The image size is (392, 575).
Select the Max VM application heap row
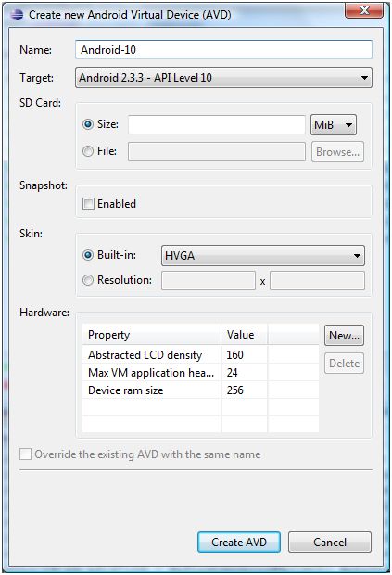pos(200,373)
